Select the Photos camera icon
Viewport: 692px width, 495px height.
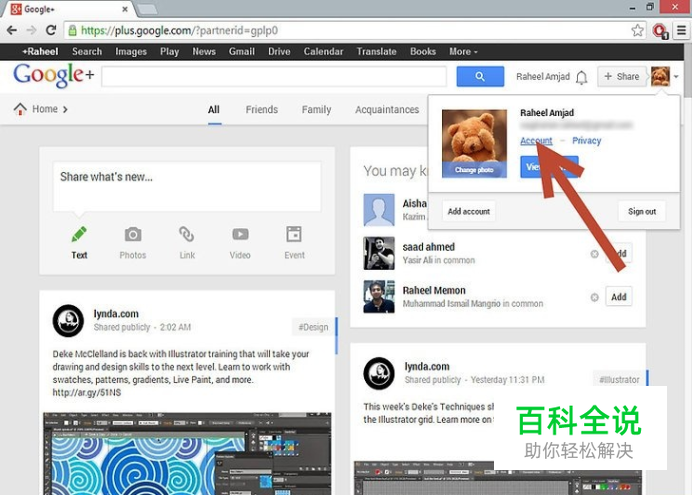[133, 234]
